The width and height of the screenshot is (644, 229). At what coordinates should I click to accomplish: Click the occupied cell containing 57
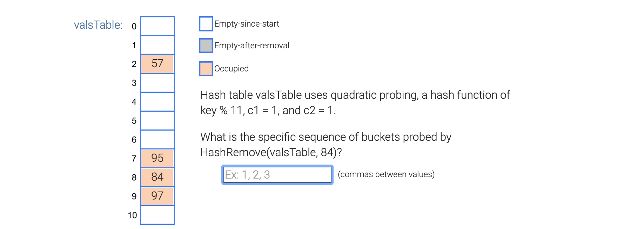coord(157,63)
